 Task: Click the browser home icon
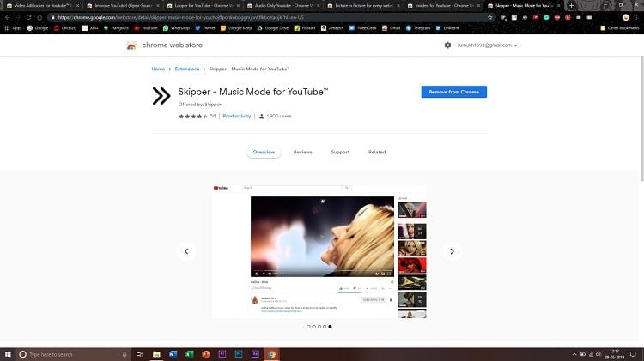39,18
